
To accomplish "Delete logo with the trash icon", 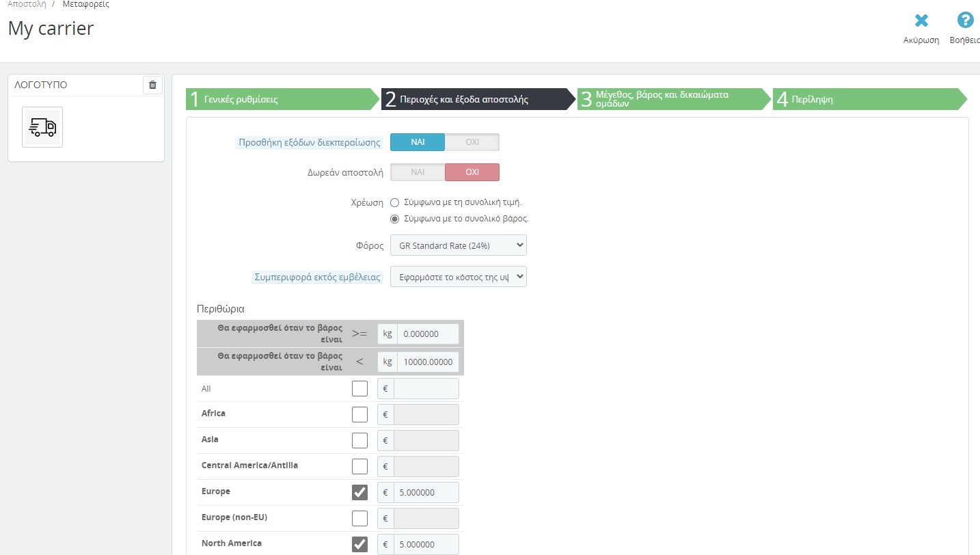I will [152, 85].
